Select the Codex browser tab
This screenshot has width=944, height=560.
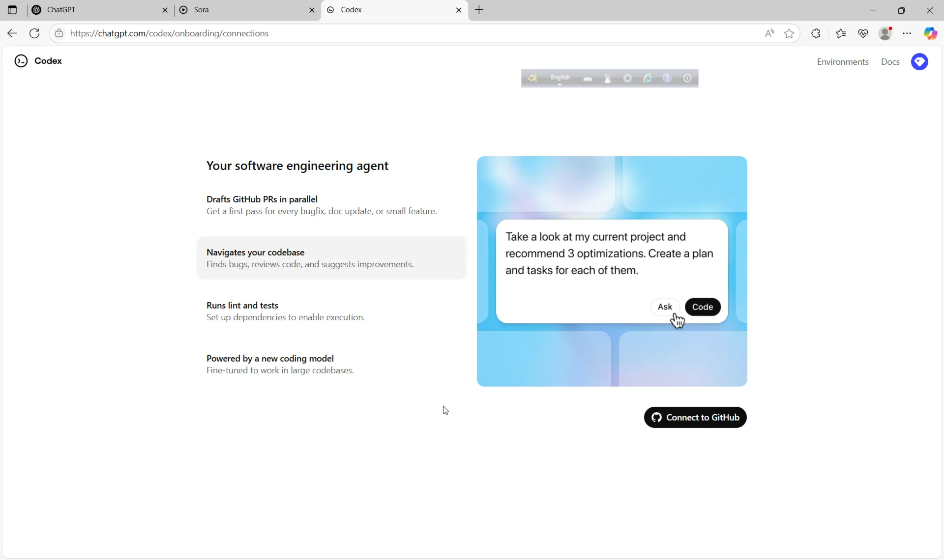pyautogui.click(x=393, y=10)
